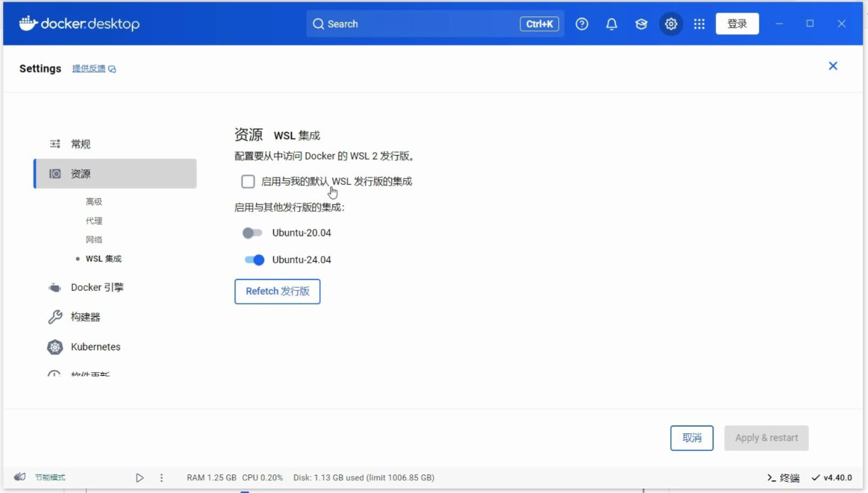Enable integration with default WSL distro checkbox
868x493 pixels.
[248, 181]
